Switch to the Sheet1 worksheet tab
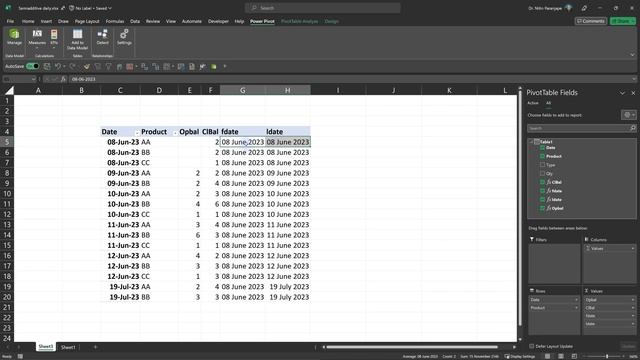640x360 pixels. tap(68, 347)
